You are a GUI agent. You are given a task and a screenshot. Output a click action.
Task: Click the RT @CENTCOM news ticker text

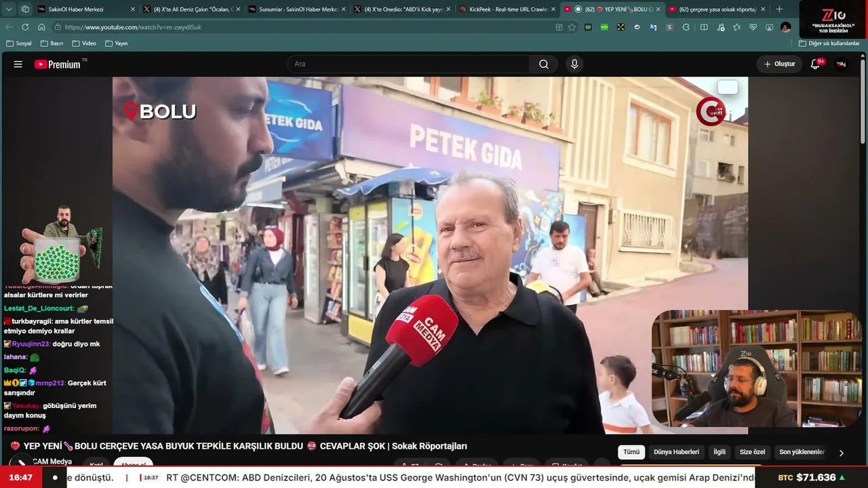point(460,478)
